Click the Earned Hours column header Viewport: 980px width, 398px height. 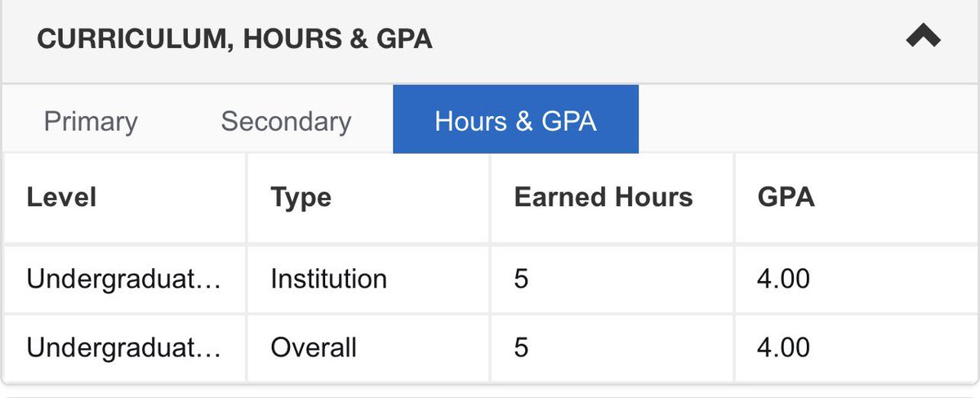604,197
